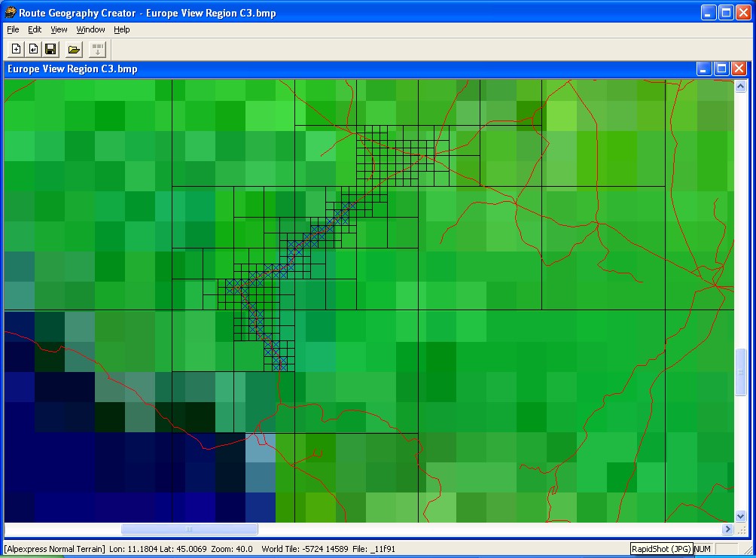Image resolution: width=756 pixels, height=558 pixels.
Task: Click the Zoom: 40.0 status value
Action: pyautogui.click(x=232, y=549)
